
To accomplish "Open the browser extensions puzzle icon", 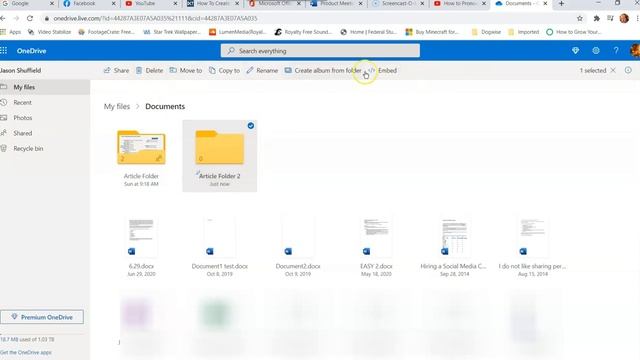I will point(596,18).
